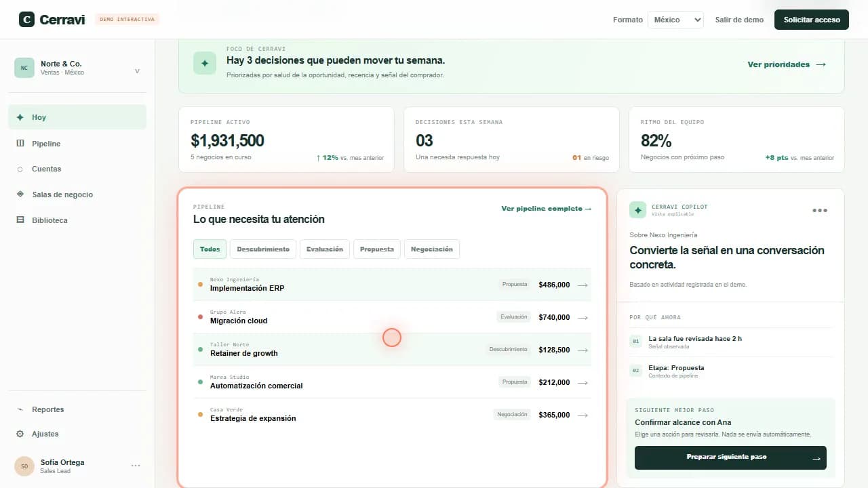The image size is (868, 488).
Task: Click the Confirmar alcance con Ana text
Action: click(x=683, y=422)
